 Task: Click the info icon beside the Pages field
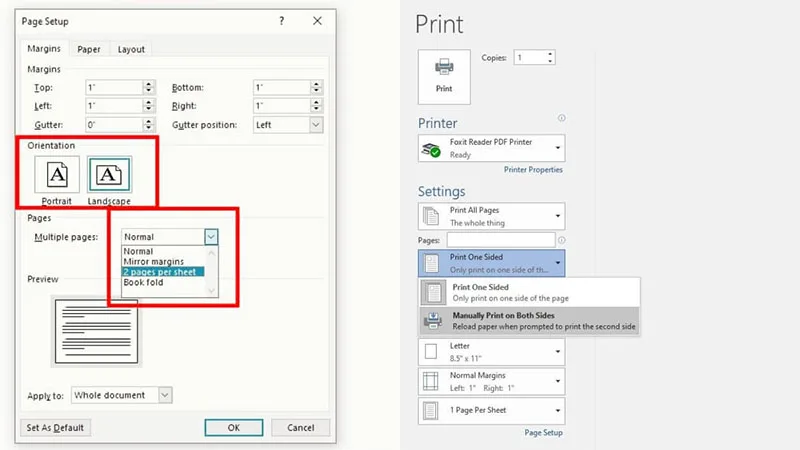(561, 240)
